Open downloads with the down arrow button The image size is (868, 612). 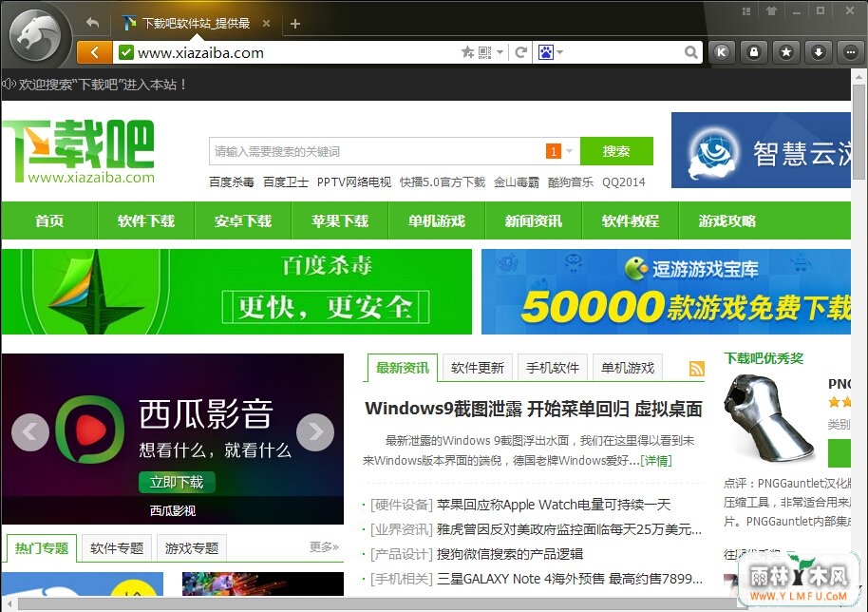pyautogui.click(x=819, y=52)
